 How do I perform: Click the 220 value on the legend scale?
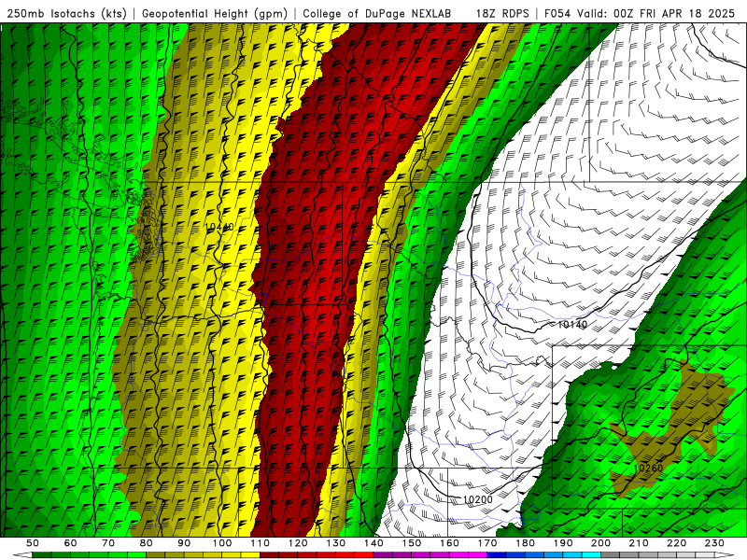coord(677,543)
